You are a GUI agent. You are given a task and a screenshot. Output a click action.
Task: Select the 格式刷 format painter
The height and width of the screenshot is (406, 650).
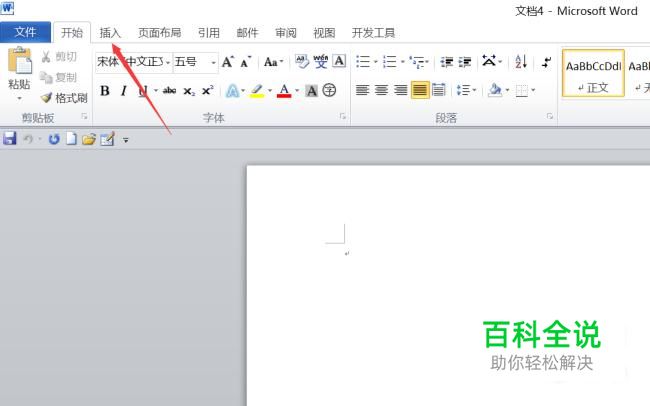pos(64,98)
